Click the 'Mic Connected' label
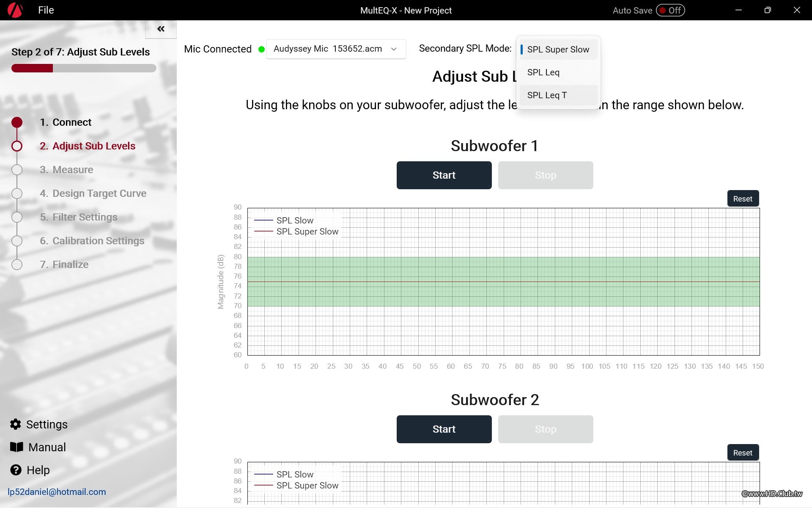812x508 pixels. tap(218, 49)
